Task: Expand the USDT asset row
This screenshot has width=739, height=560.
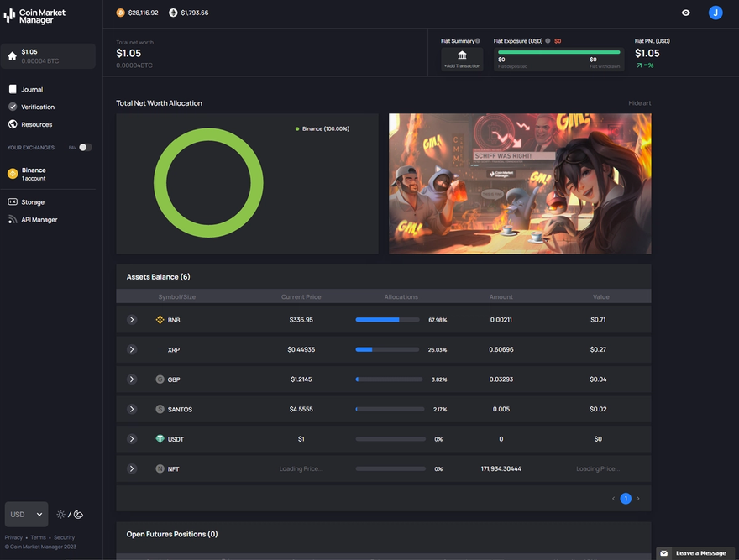Action: [132, 439]
